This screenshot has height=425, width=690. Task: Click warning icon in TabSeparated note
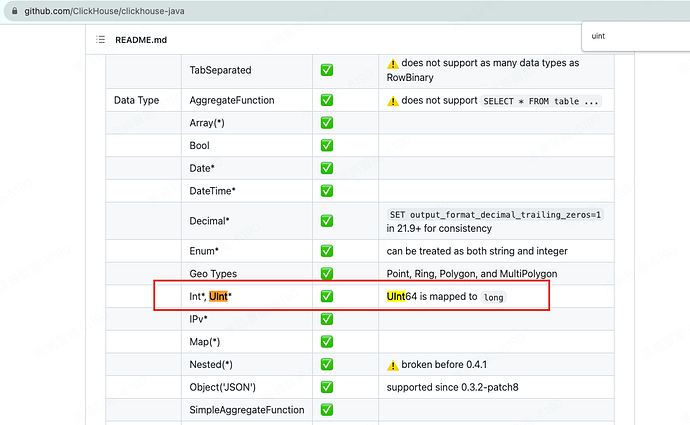393,64
